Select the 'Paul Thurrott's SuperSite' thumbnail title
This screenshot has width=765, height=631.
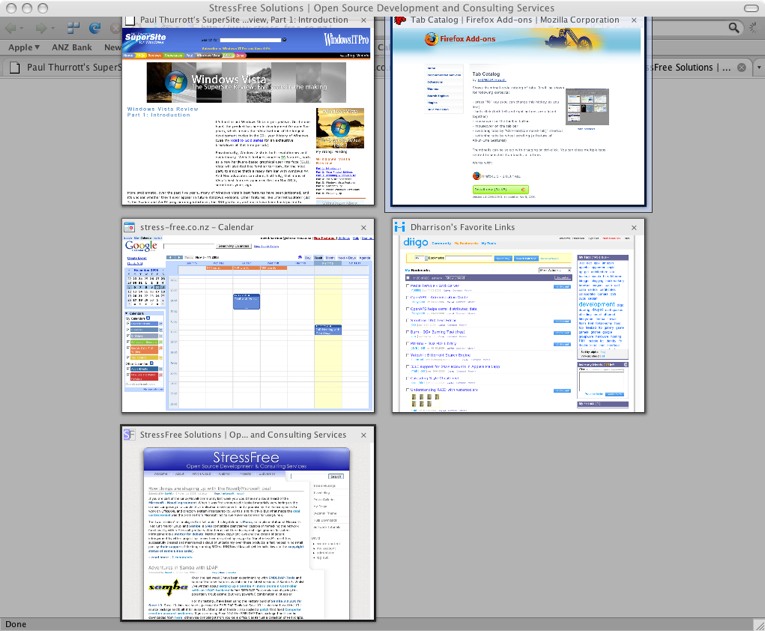(x=244, y=20)
